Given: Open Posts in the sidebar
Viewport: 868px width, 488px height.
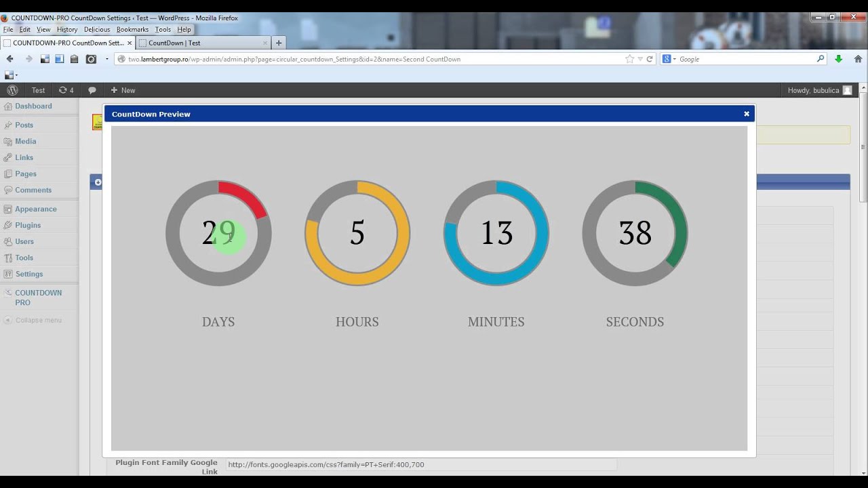Looking at the screenshot, I should pos(24,125).
